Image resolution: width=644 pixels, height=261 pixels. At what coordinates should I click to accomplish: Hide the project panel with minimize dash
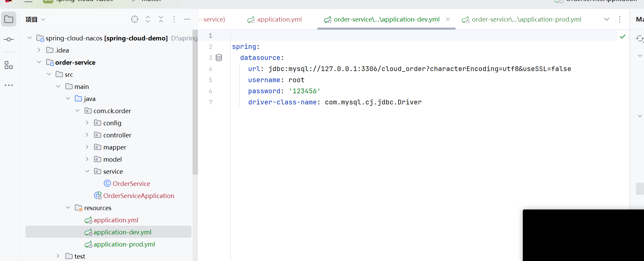click(187, 19)
